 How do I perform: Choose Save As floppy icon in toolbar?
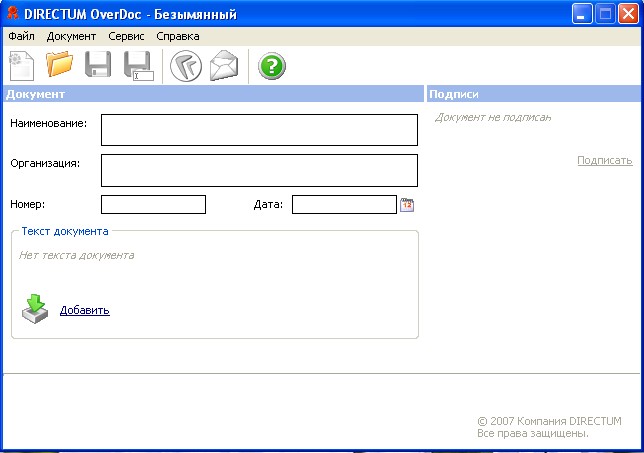[139, 66]
